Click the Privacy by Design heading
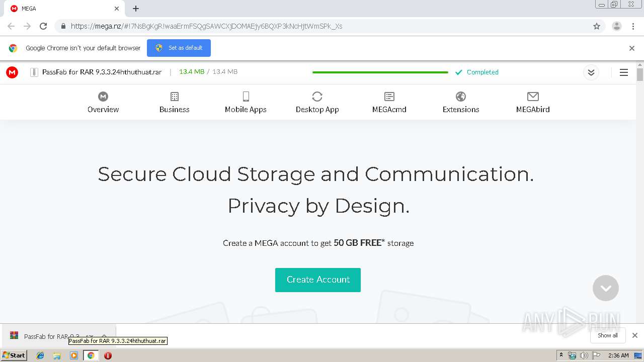 [x=318, y=206]
